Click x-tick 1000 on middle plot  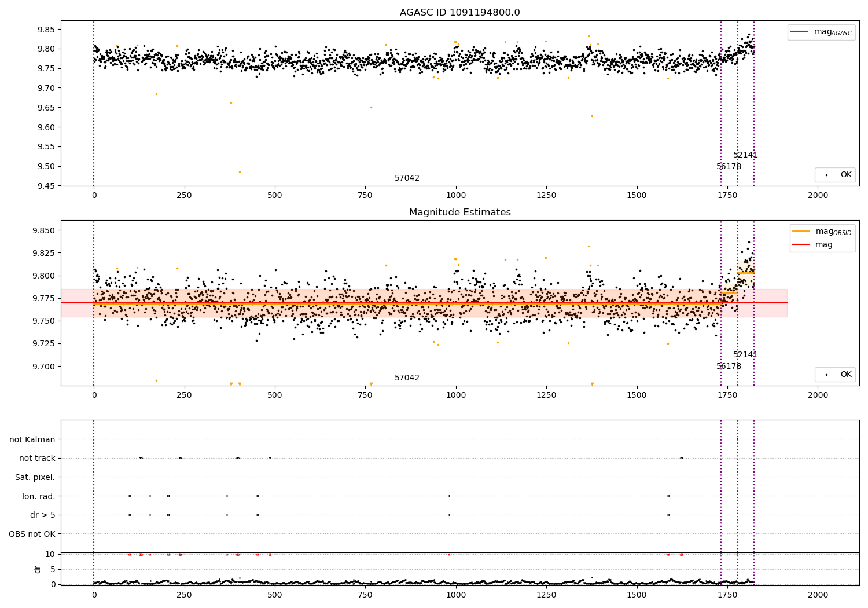(456, 395)
